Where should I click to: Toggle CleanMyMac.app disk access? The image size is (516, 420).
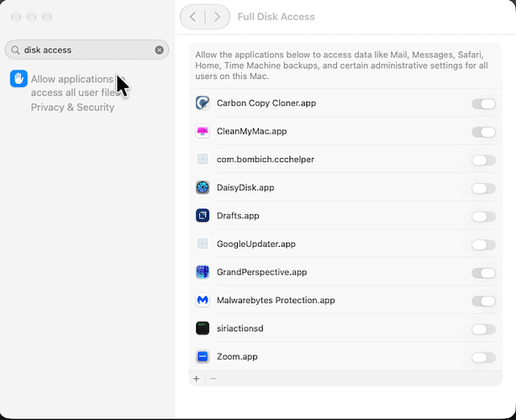[483, 132]
